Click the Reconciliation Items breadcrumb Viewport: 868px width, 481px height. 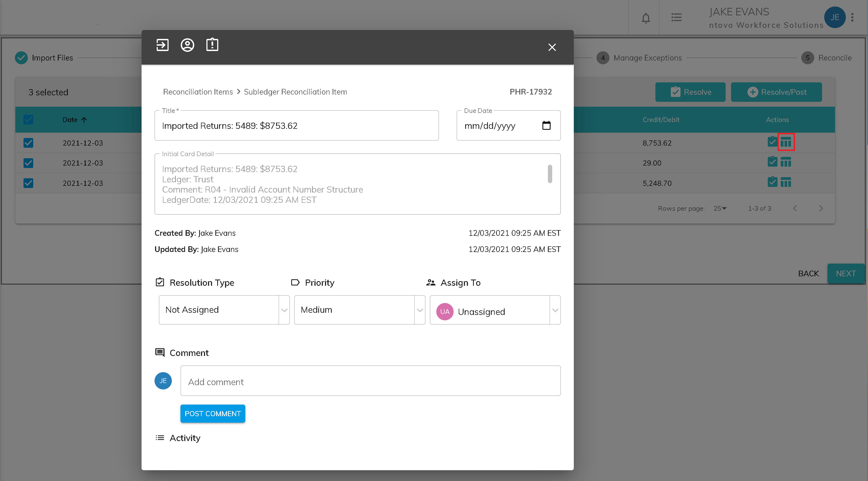[198, 92]
